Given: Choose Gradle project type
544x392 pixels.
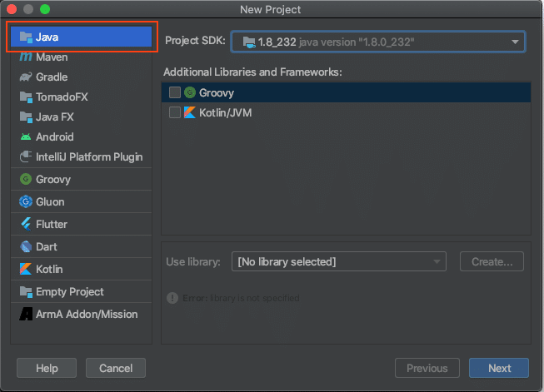Looking at the screenshot, I should click(81, 77).
